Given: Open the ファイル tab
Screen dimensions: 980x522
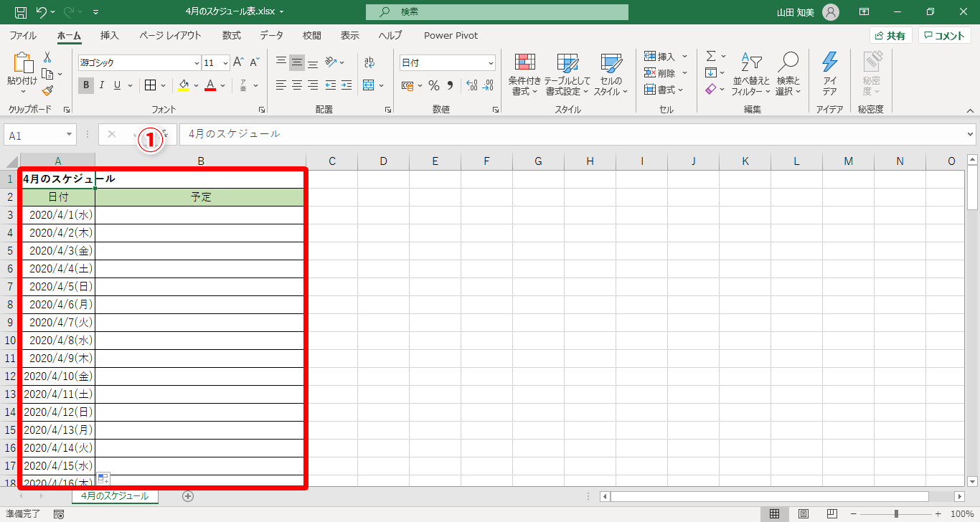Looking at the screenshot, I should 23,35.
